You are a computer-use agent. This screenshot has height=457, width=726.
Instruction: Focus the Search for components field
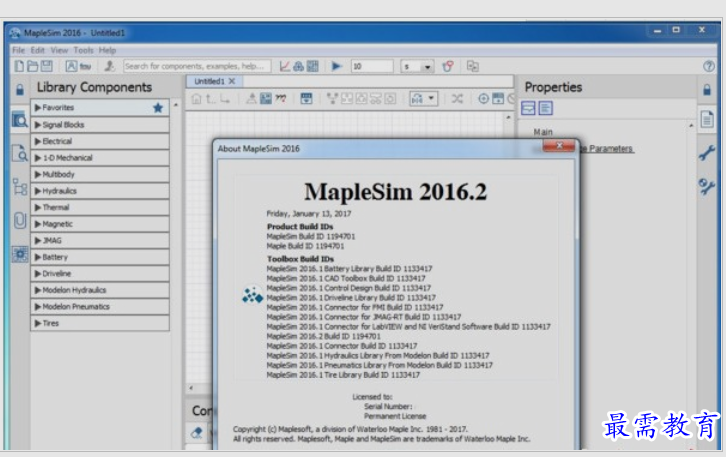pyautogui.click(x=197, y=66)
